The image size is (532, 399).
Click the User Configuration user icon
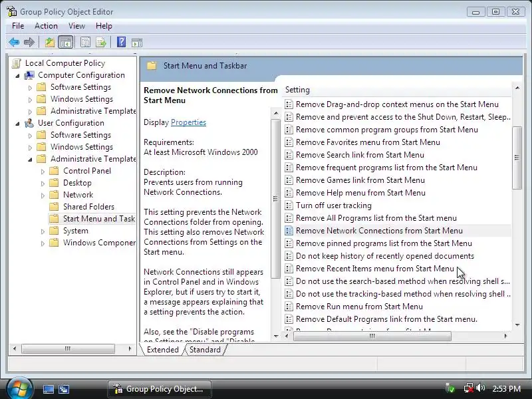(x=29, y=123)
